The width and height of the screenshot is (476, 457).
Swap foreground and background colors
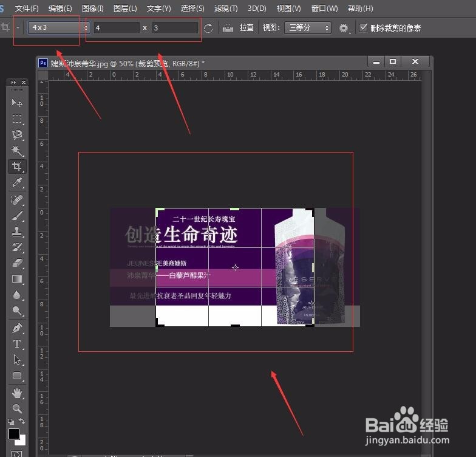pos(22,421)
